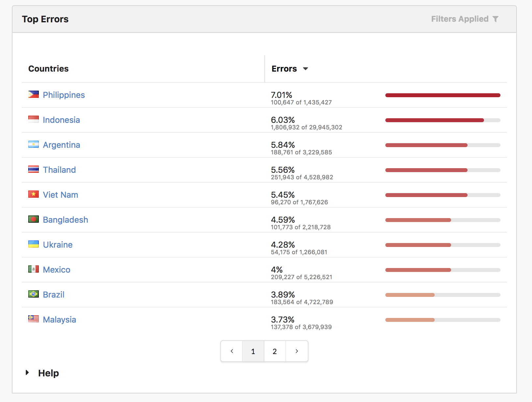
Task: Click the Bangladesh flag icon
Action: [x=33, y=219]
